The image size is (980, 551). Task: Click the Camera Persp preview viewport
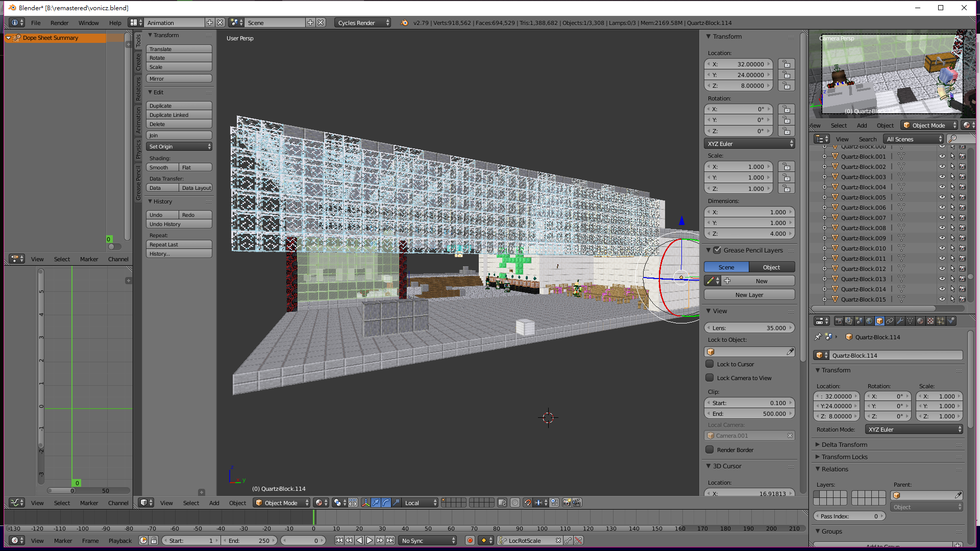(x=892, y=75)
